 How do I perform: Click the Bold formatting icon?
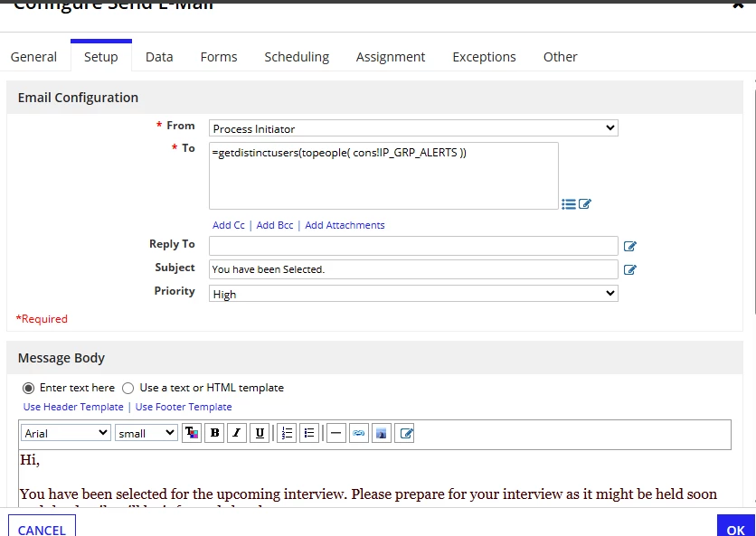pyautogui.click(x=214, y=433)
